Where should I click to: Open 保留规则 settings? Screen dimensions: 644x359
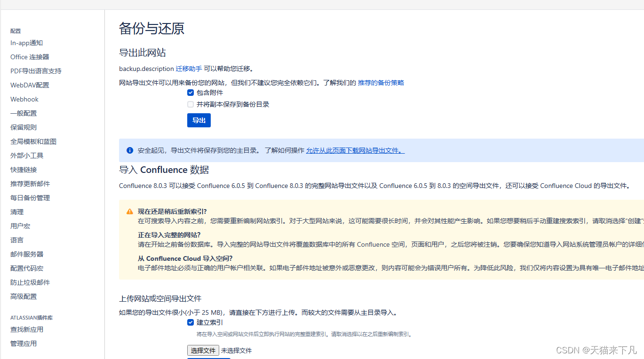(x=24, y=127)
